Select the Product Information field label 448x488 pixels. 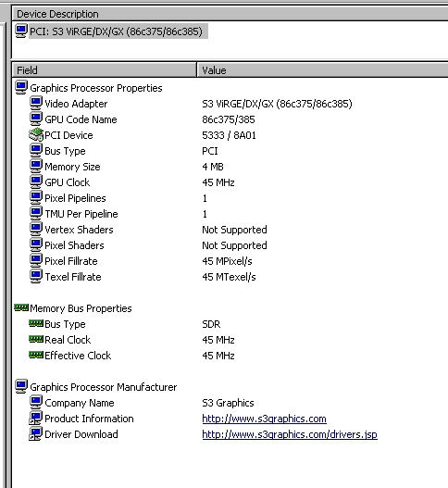click(x=89, y=419)
